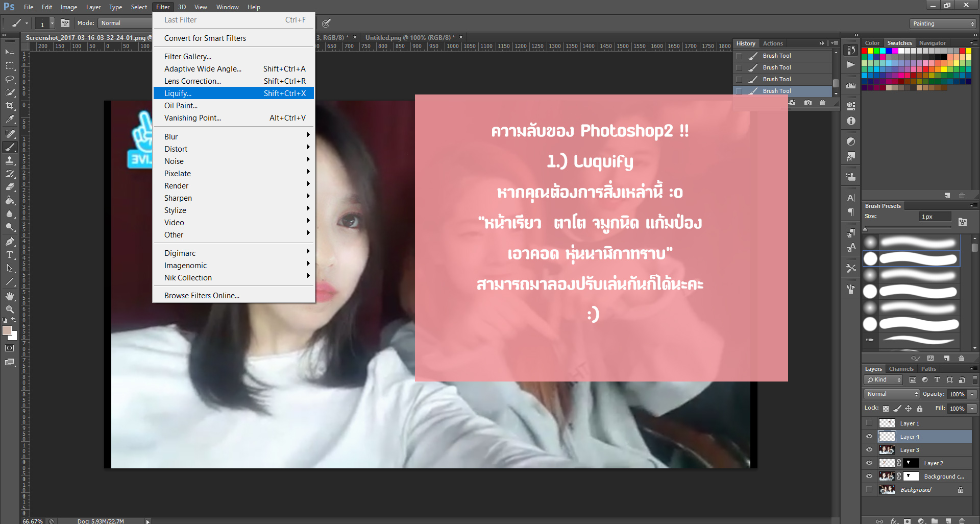Viewport: 980px width, 524px height.
Task: Hide Layer 3 visibility eye
Action: point(869,450)
